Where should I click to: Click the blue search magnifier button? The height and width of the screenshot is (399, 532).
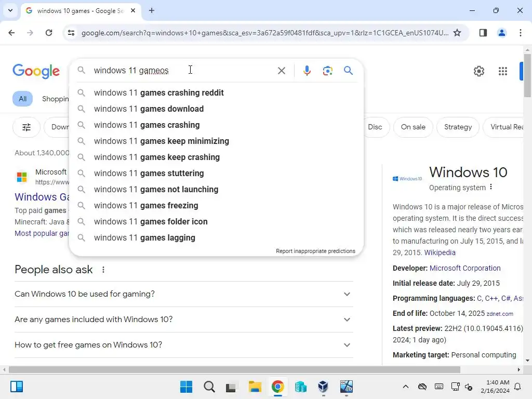pyautogui.click(x=348, y=71)
